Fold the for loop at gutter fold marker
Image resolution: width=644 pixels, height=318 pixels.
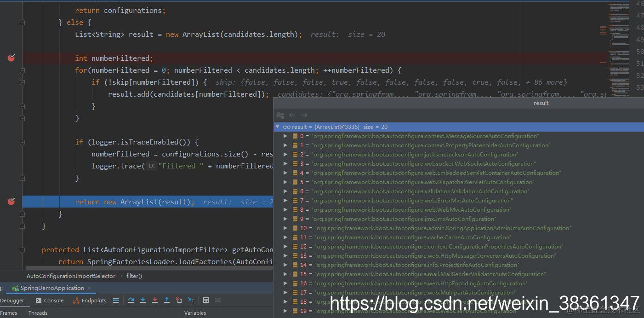pyautogui.click(x=22, y=70)
